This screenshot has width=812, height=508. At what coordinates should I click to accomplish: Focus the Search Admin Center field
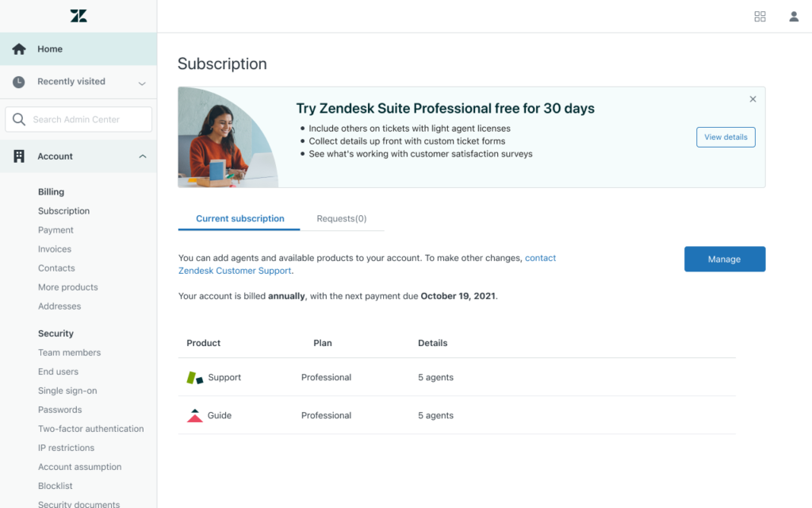click(87, 120)
